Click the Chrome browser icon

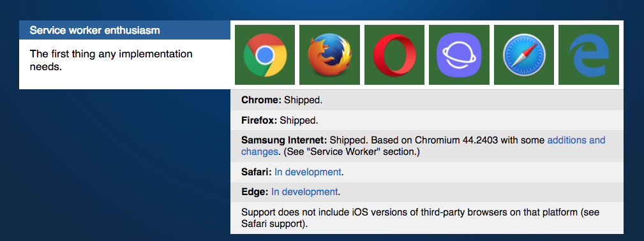pyautogui.click(x=265, y=55)
